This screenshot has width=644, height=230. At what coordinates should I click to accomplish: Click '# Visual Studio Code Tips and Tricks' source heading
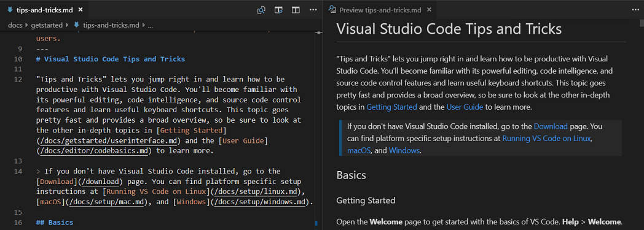pyautogui.click(x=111, y=59)
